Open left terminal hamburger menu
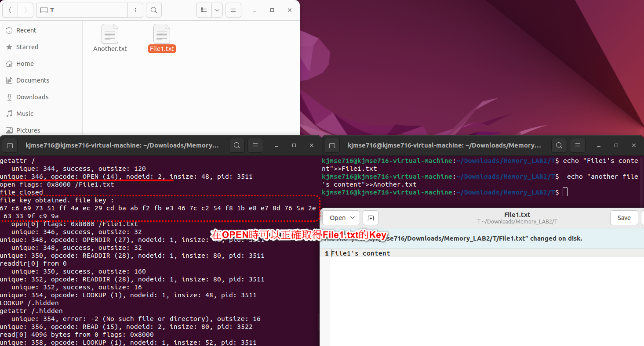 [255, 145]
